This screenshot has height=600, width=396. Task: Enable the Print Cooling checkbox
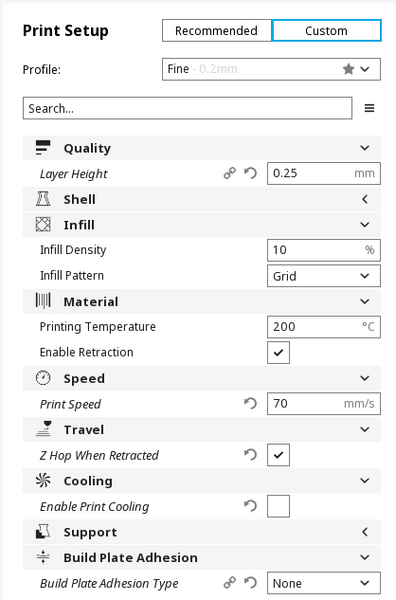click(278, 506)
